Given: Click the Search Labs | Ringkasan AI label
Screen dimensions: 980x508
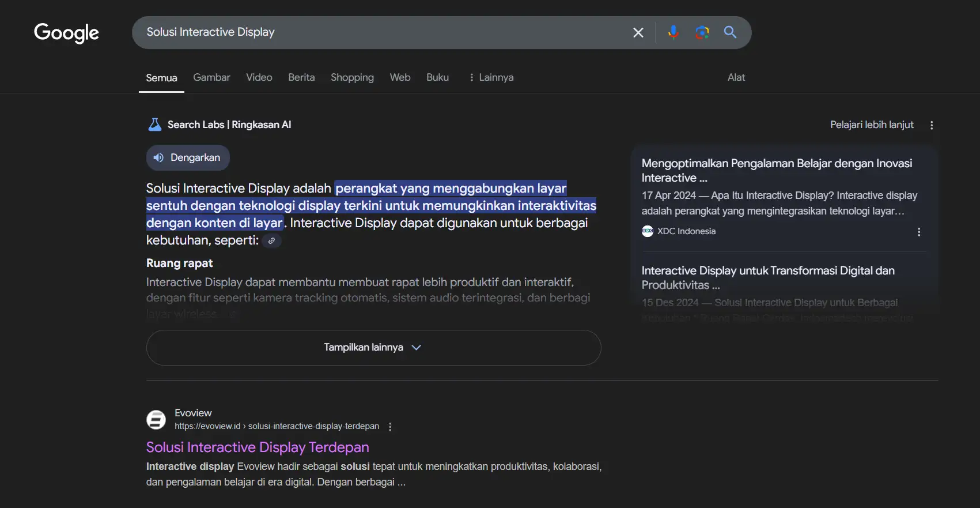Looking at the screenshot, I should (229, 125).
